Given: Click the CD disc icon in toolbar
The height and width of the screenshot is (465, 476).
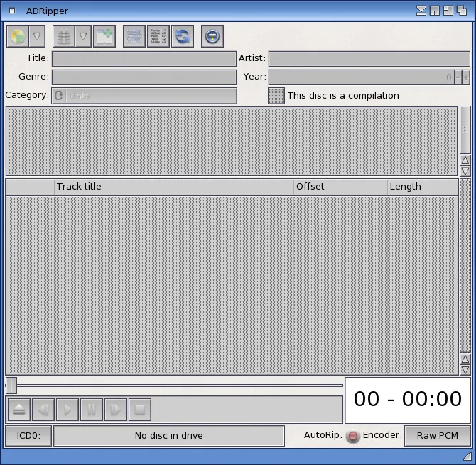Looking at the screenshot, I should [x=18, y=36].
